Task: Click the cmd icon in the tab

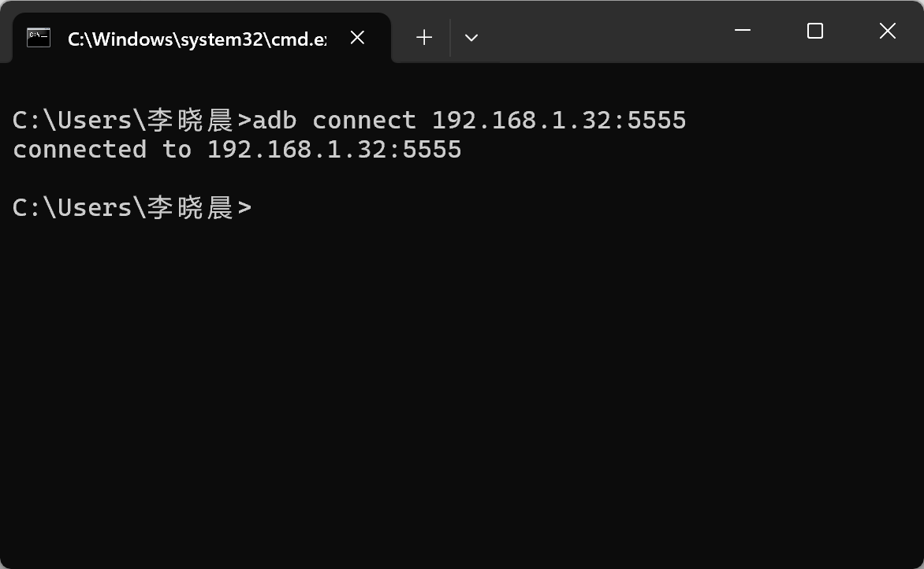Action: [38, 37]
